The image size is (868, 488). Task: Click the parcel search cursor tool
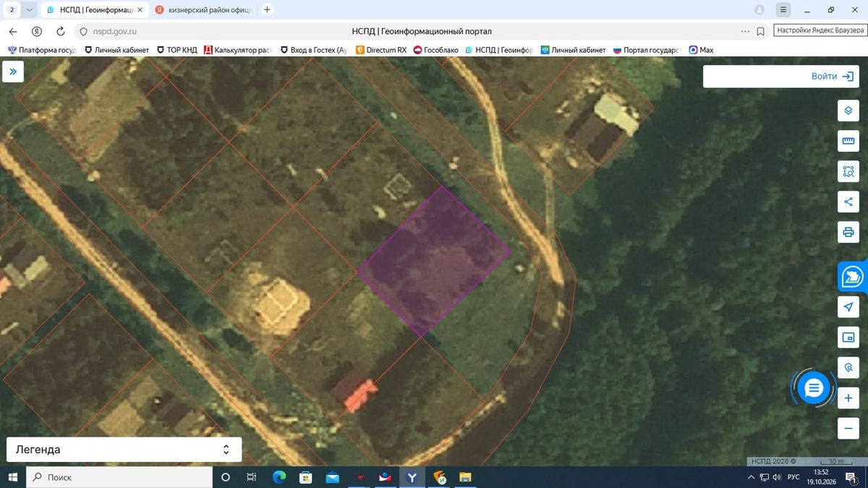(x=848, y=367)
